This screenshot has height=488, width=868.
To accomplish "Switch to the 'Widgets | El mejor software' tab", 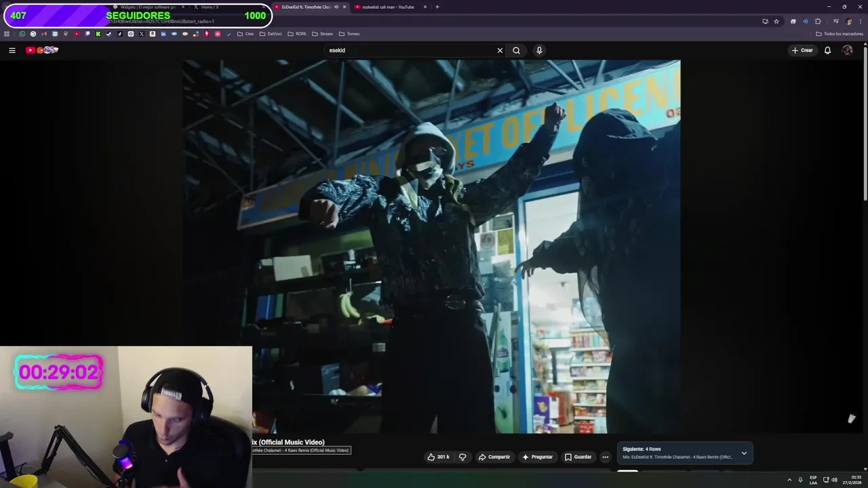I will click(x=148, y=7).
